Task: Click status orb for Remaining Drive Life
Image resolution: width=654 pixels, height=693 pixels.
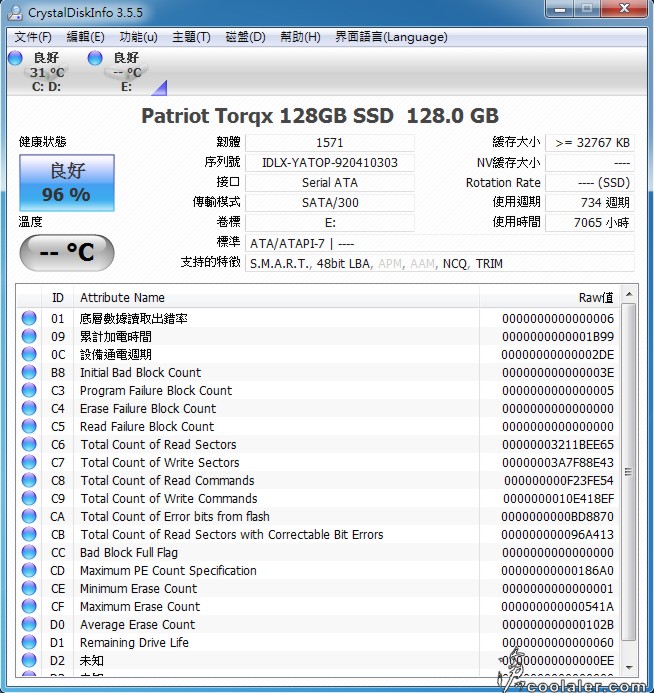Action: [29, 642]
